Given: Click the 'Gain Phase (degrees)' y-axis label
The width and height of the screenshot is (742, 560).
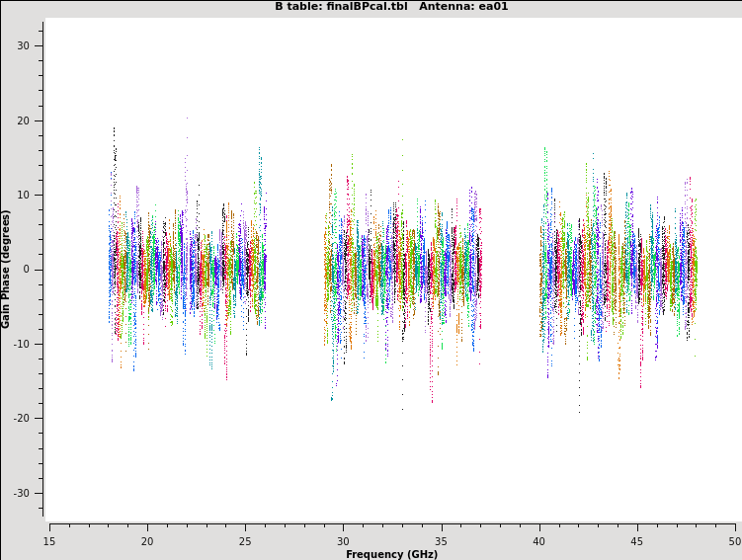Looking at the screenshot, I should (7, 269).
